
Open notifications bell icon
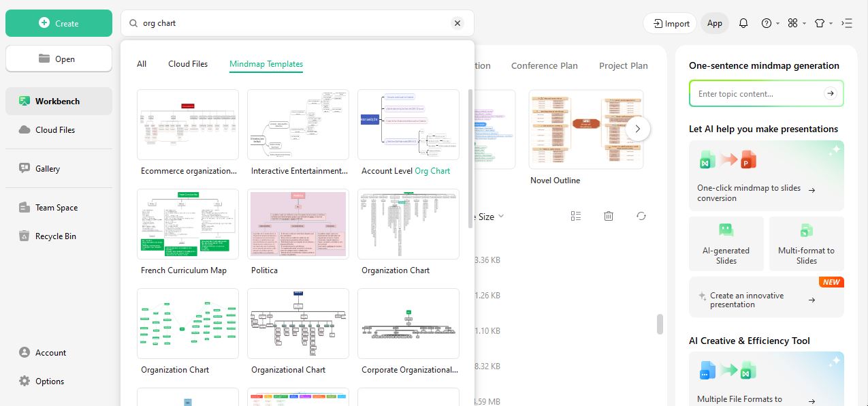coord(743,23)
